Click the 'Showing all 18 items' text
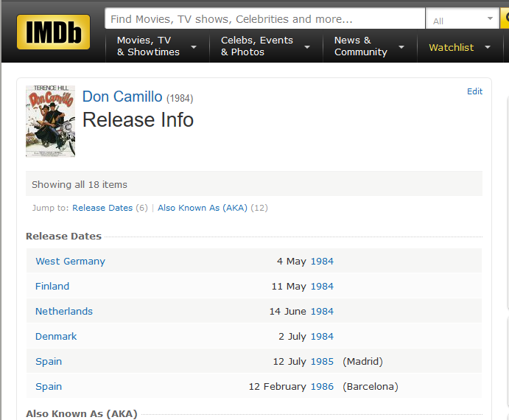The height and width of the screenshot is (420, 509). click(80, 184)
